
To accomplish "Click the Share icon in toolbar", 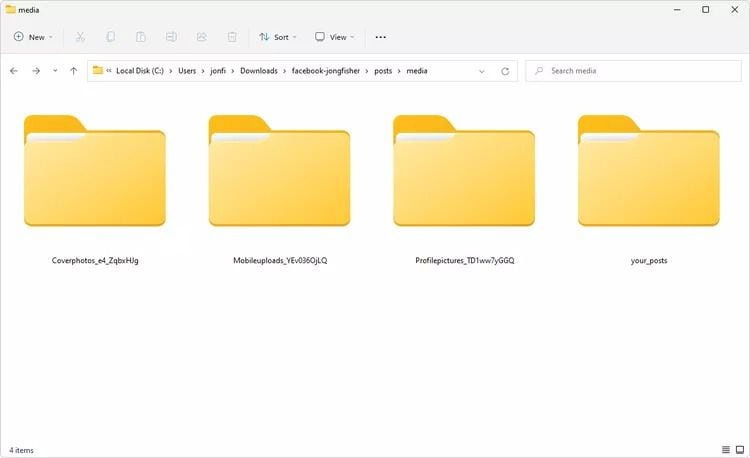I will point(202,37).
